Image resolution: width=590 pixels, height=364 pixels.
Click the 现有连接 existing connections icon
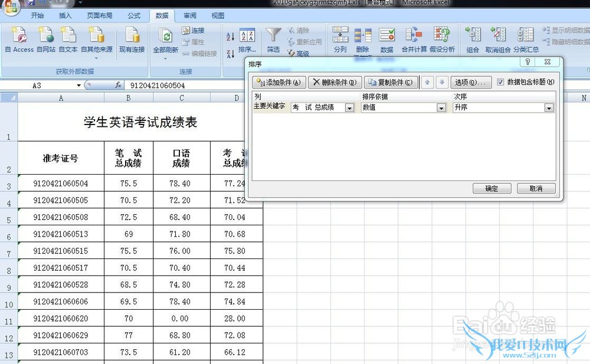(132, 37)
